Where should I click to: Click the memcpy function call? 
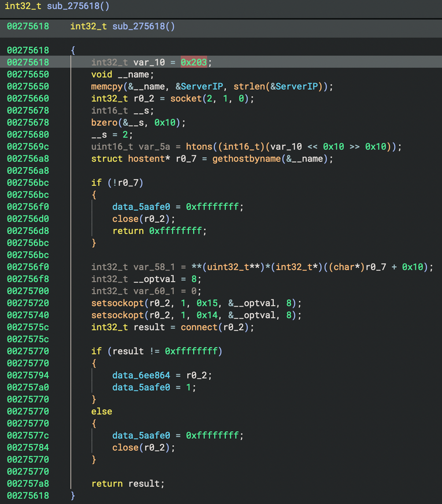107,87
